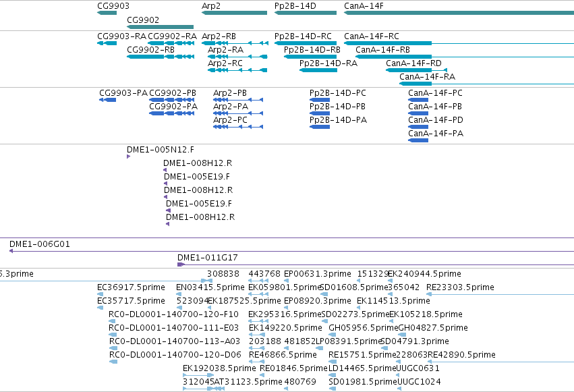Click RC0-DL0001-140700-111-E03 feature
574x392 pixels.
[113, 335]
